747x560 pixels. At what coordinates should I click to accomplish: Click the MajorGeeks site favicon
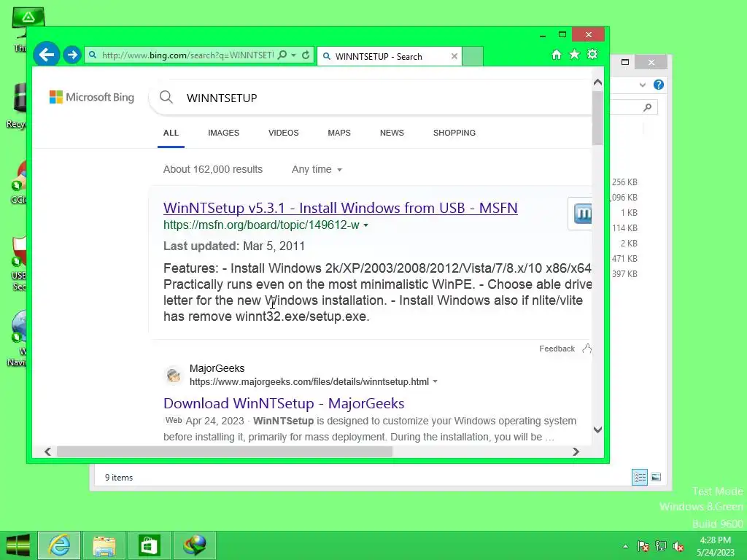(x=174, y=376)
